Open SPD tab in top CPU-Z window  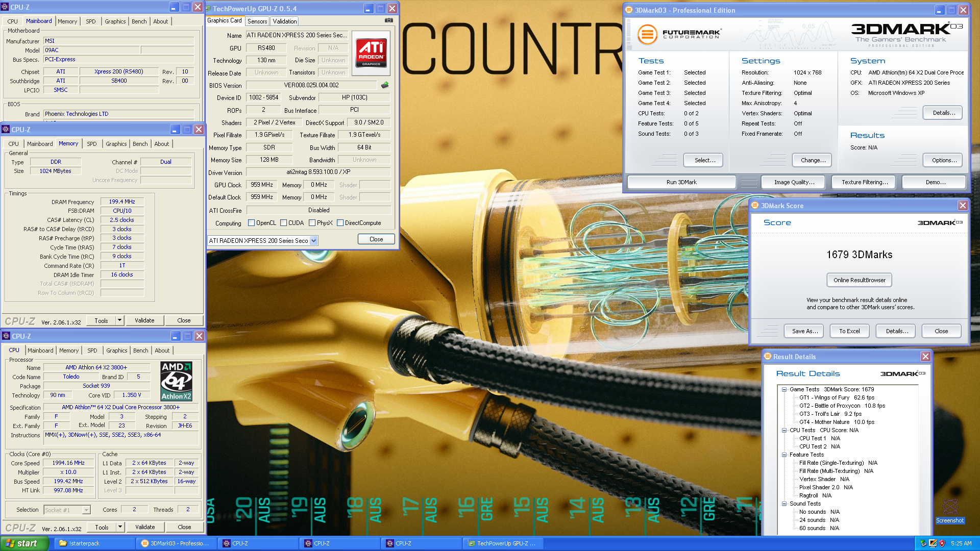click(x=91, y=21)
